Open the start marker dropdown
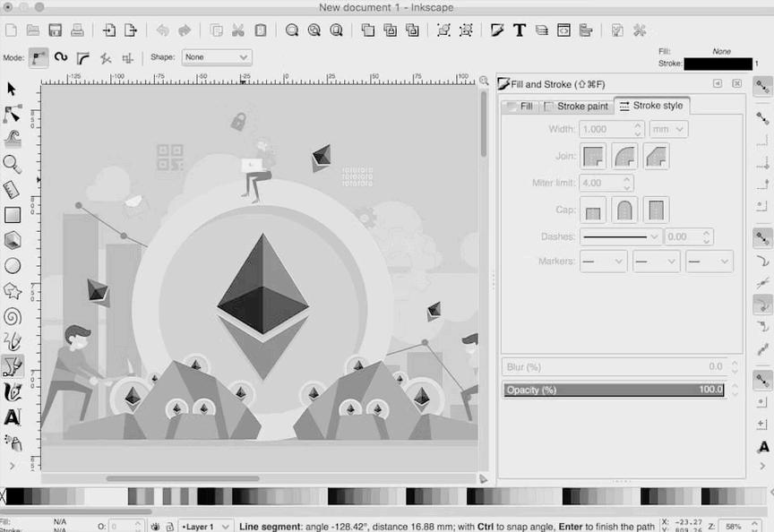774x532 pixels. (603, 261)
